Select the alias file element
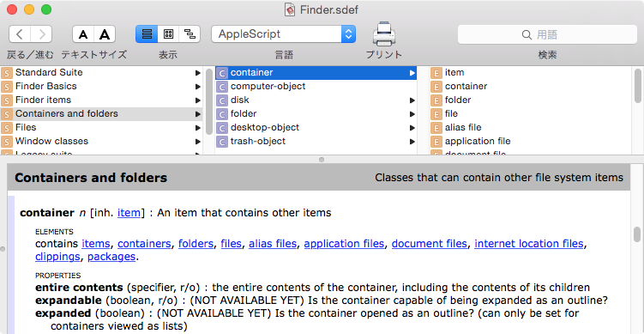 pyautogui.click(x=530, y=128)
